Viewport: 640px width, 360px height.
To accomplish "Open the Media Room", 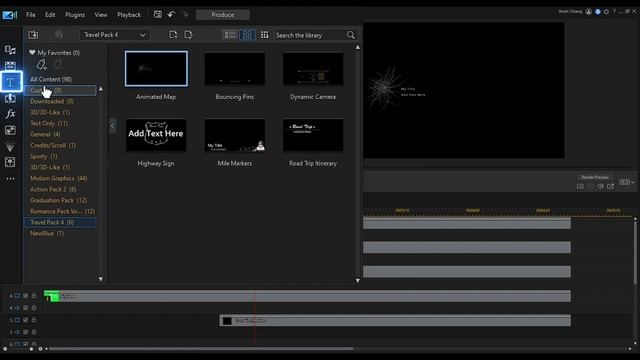I will pos(10,50).
